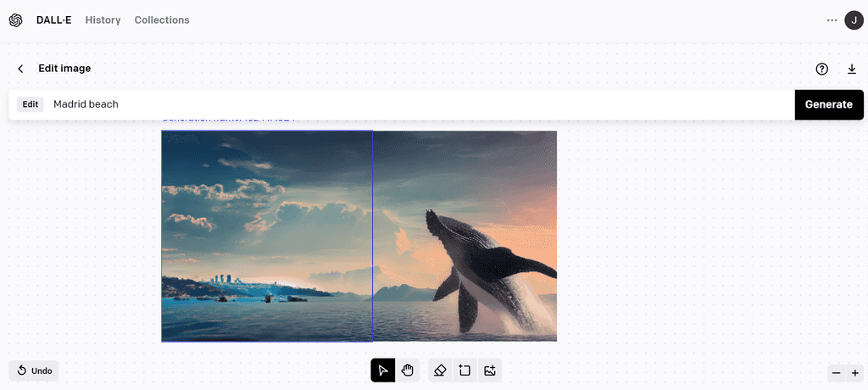Select the whale image on the canvas
The width and height of the screenshot is (868, 390).
(x=465, y=236)
